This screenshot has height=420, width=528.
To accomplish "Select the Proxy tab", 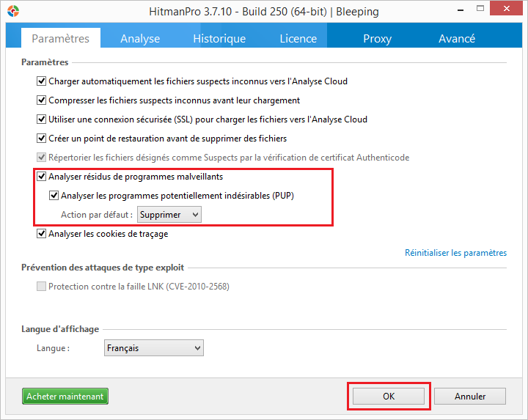I will 377,39.
